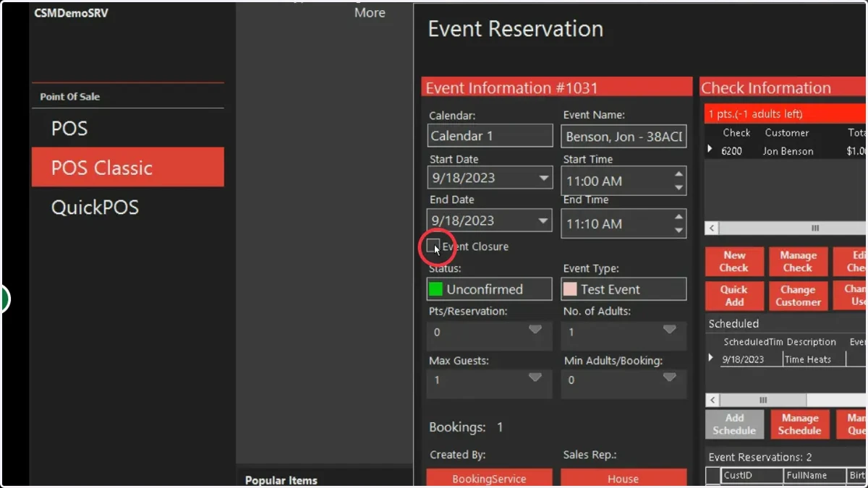868x488 pixels.
Task: Decrease Start Time with down arrow
Action: point(678,187)
